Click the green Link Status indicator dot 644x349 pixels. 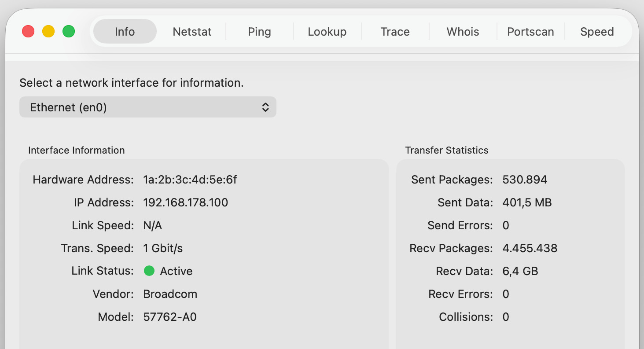pos(149,271)
